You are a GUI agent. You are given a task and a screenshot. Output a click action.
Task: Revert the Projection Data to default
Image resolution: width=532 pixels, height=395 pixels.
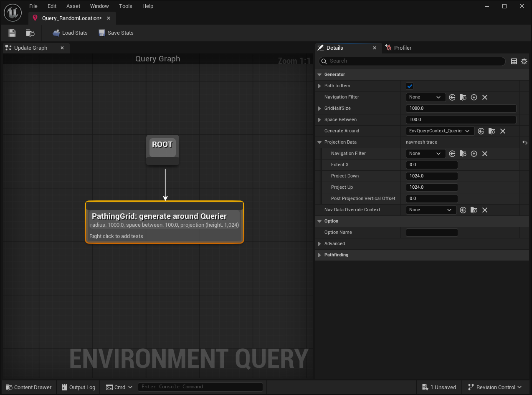524,142
